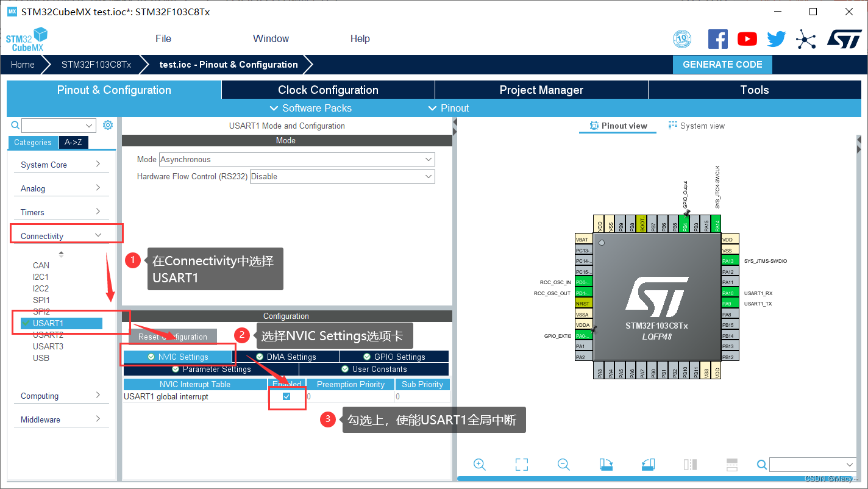Select SPI1 in Connectivity list
Screen dimensions: 868x489
(x=41, y=300)
